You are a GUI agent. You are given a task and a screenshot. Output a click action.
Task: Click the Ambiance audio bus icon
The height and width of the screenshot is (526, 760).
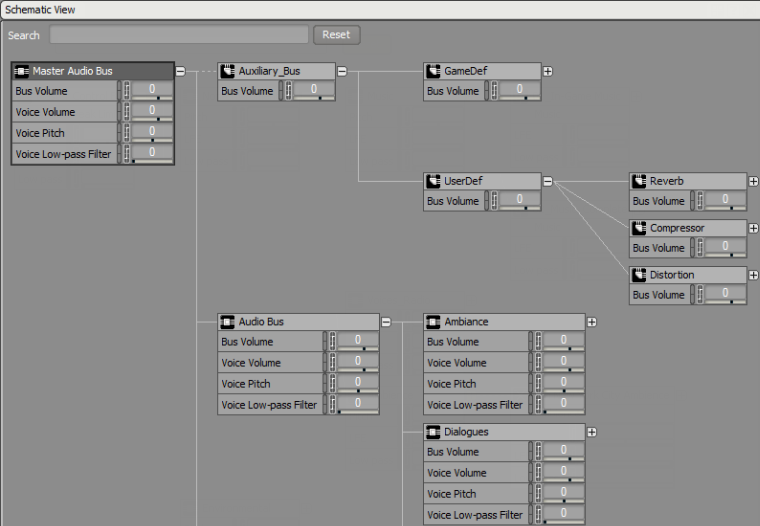[x=434, y=322]
